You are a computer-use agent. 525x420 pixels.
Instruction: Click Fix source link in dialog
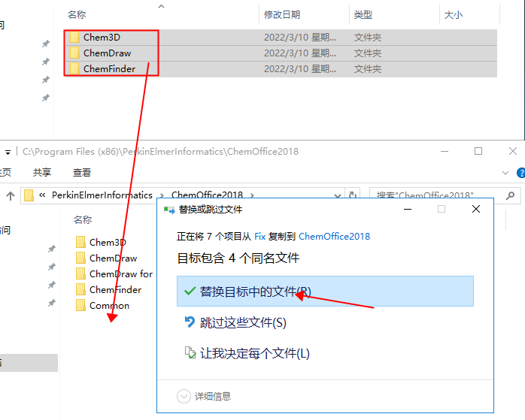pyautogui.click(x=259, y=237)
